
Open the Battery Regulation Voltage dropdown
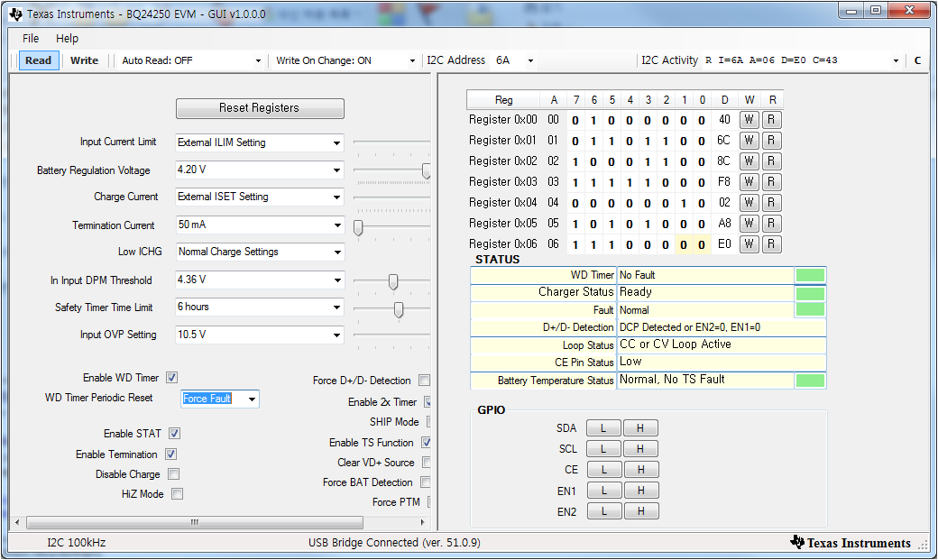pyautogui.click(x=336, y=170)
